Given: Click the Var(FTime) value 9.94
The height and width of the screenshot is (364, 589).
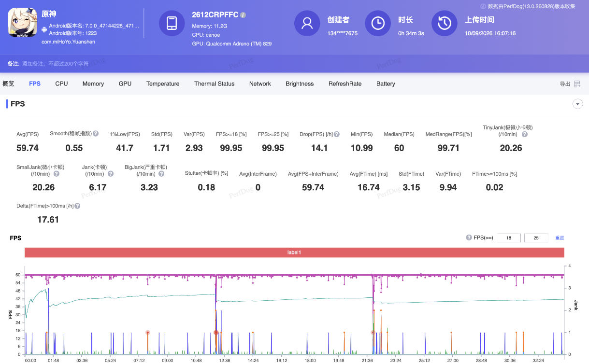Looking at the screenshot, I should (448, 187).
